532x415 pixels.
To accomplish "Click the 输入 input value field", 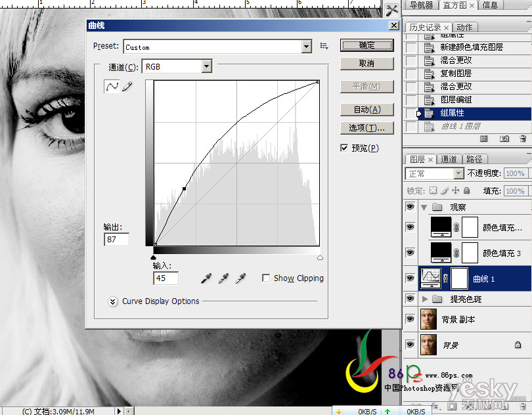I will point(166,278).
